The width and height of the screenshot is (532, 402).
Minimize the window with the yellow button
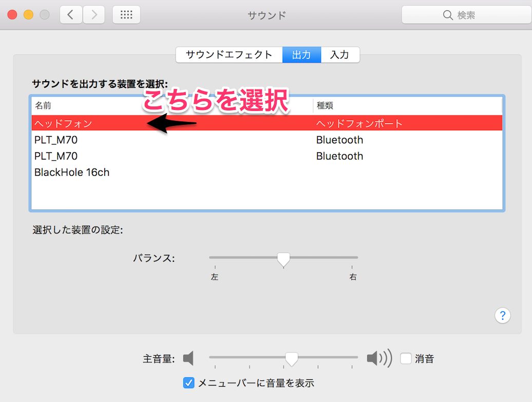point(29,14)
